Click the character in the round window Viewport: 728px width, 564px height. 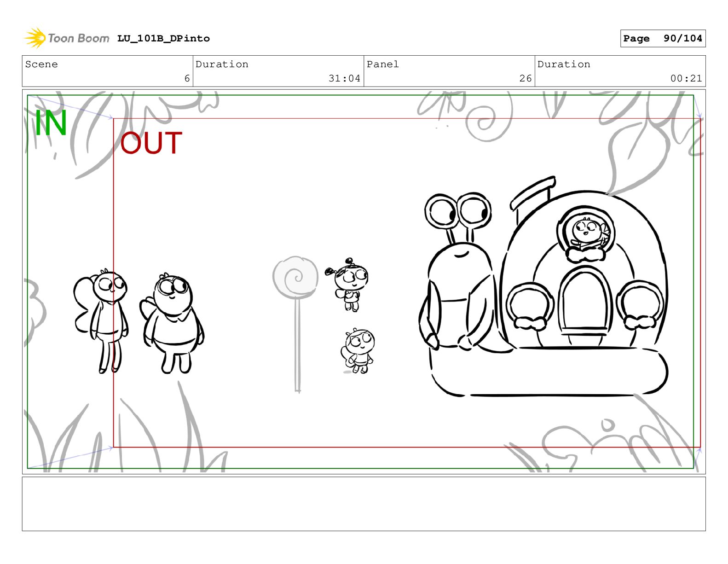pos(587,234)
